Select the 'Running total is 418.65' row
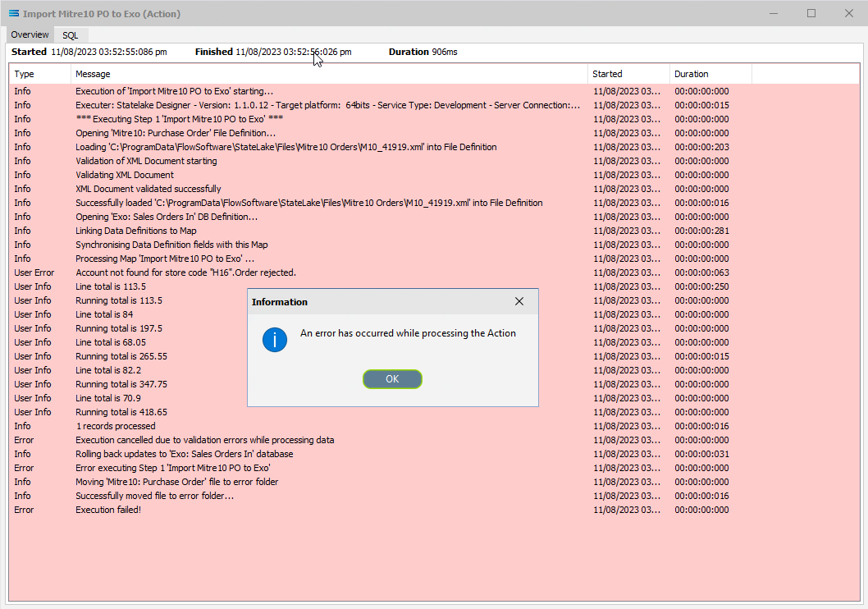Screen dimensions: 868x609 pyautogui.click(x=434, y=413)
